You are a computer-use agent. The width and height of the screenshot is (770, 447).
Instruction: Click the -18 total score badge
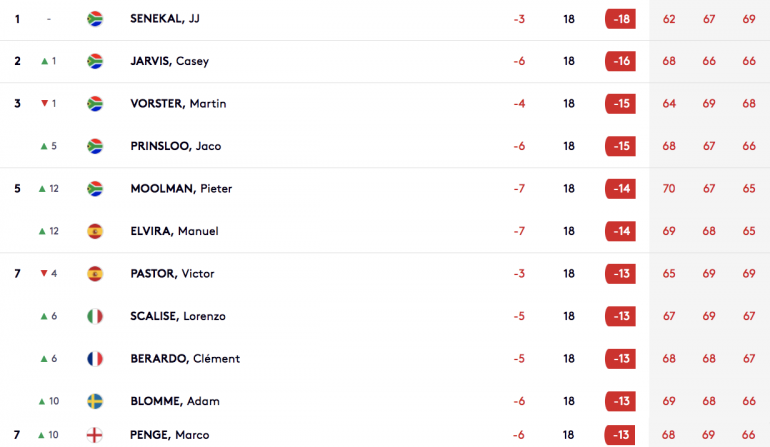pyautogui.click(x=620, y=19)
